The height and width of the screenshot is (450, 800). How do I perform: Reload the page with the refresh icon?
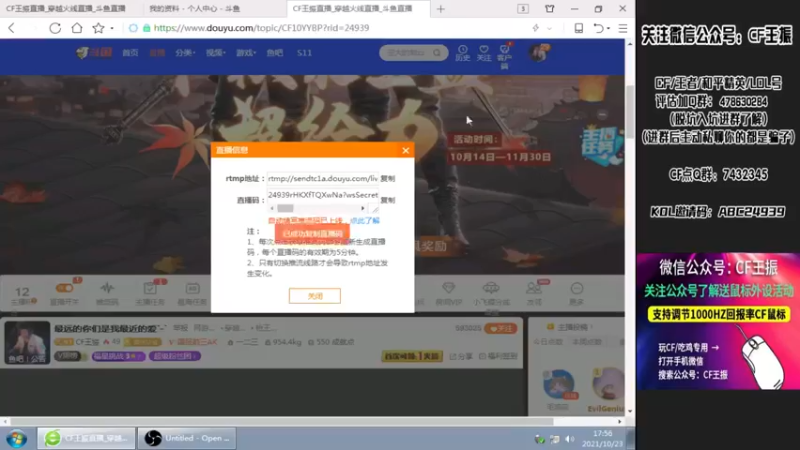point(55,28)
